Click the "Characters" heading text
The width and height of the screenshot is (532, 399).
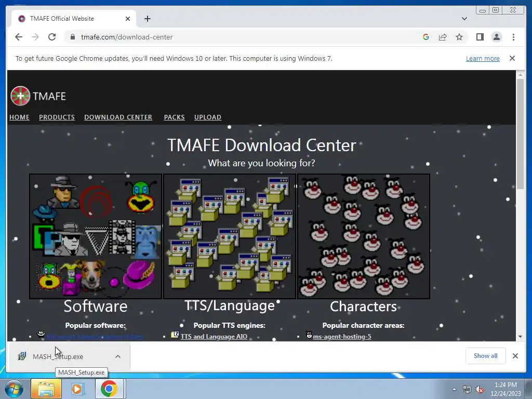click(363, 307)
